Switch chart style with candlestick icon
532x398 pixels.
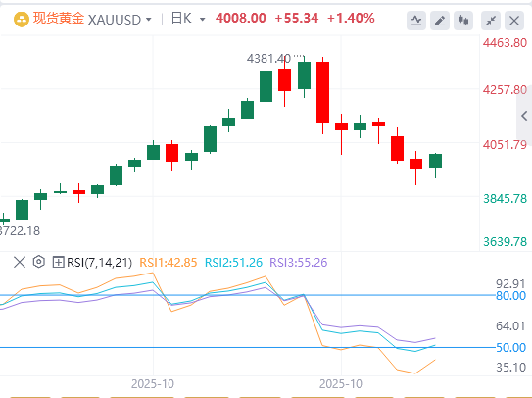click(463, 21)
